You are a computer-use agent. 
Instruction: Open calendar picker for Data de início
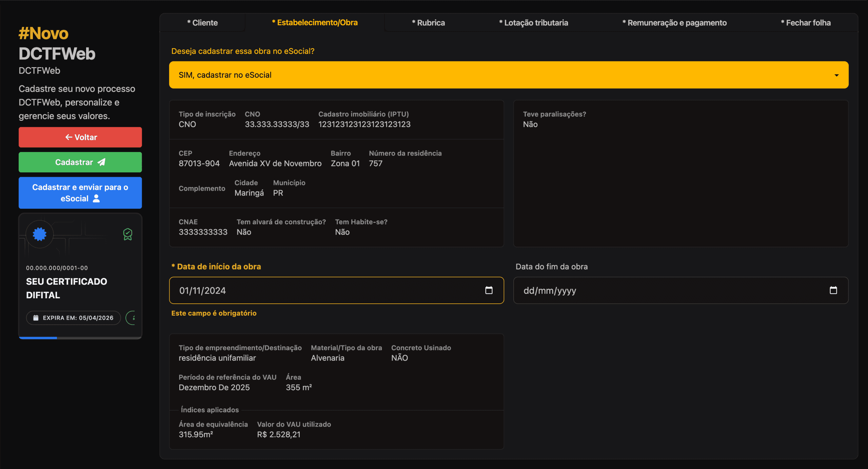click(x=489, y=290)
